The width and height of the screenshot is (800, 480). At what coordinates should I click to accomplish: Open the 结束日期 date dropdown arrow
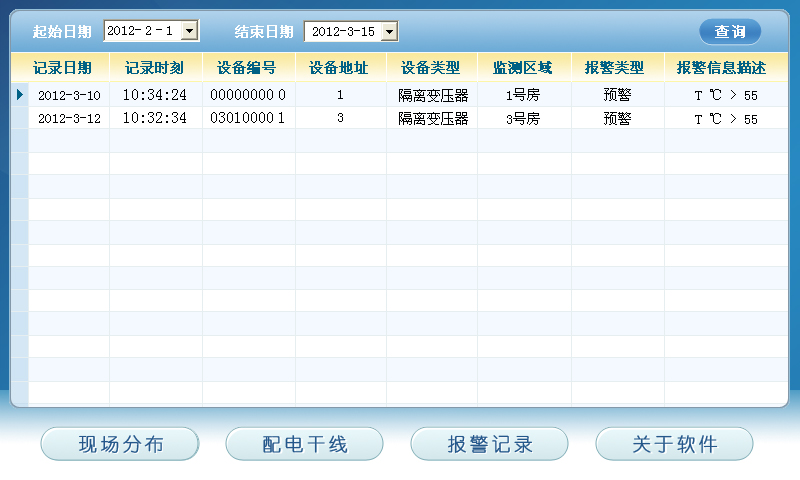390,32
